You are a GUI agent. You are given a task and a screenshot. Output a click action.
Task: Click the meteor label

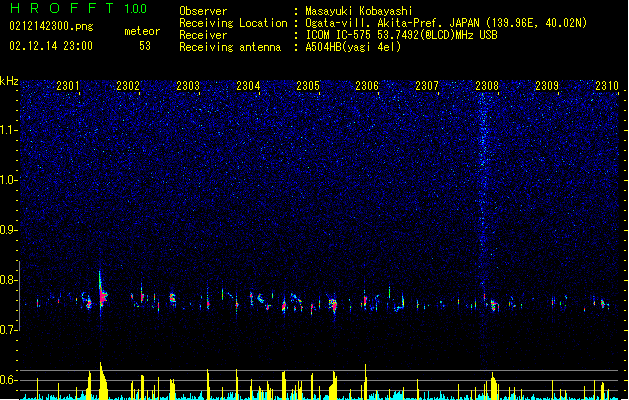(x=142, y=31)
